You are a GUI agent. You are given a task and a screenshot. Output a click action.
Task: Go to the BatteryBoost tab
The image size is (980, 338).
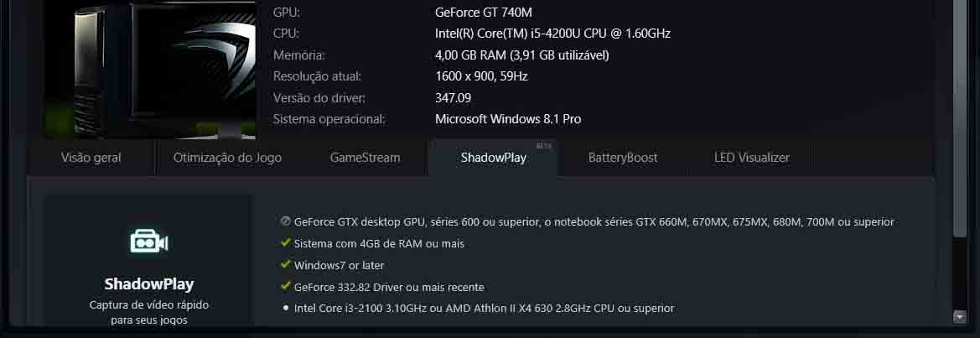point(623,158)
